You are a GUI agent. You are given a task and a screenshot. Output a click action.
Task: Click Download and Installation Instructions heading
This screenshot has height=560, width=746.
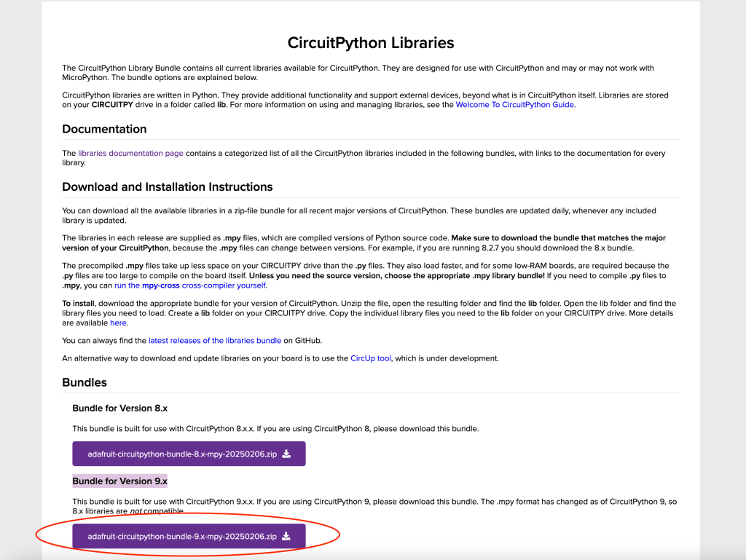click(x=167, y=186)
